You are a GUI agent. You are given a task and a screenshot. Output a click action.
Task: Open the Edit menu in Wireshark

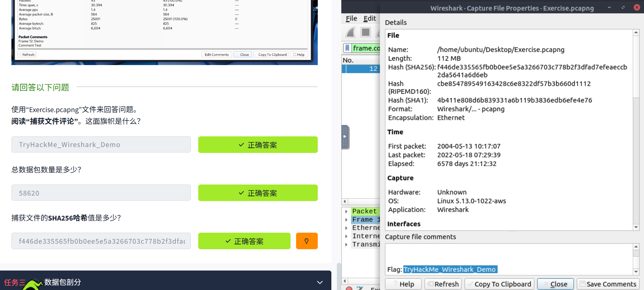click(370, 18)
